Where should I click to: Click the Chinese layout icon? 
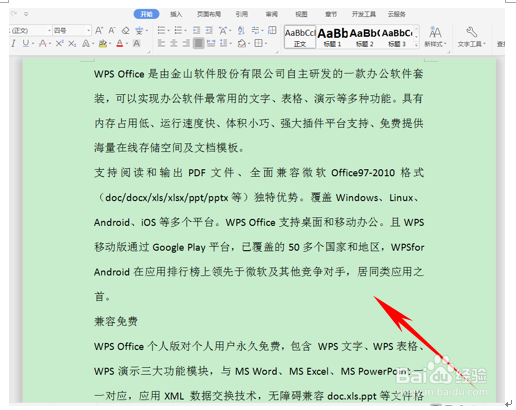(223, 31)
